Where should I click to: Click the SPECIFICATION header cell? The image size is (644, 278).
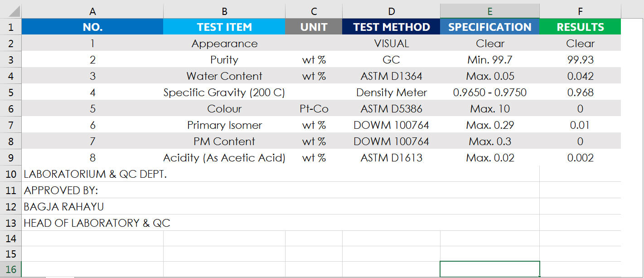(489, 27)
